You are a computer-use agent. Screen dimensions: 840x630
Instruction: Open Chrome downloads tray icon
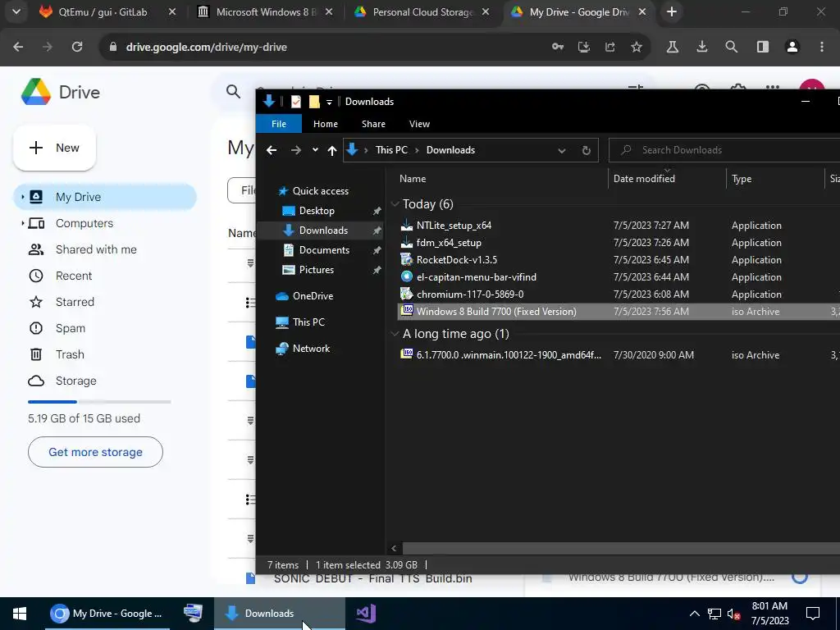point(702,47)
